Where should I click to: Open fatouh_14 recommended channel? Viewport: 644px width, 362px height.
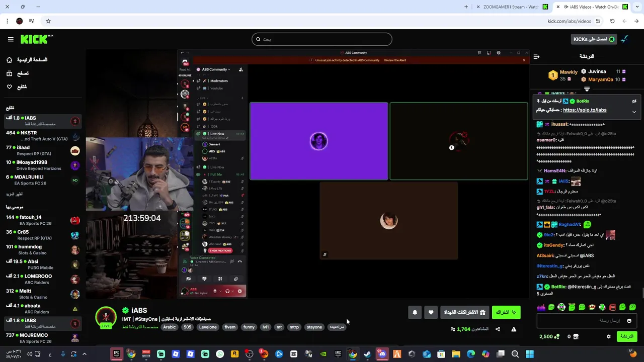pos(43,220)
